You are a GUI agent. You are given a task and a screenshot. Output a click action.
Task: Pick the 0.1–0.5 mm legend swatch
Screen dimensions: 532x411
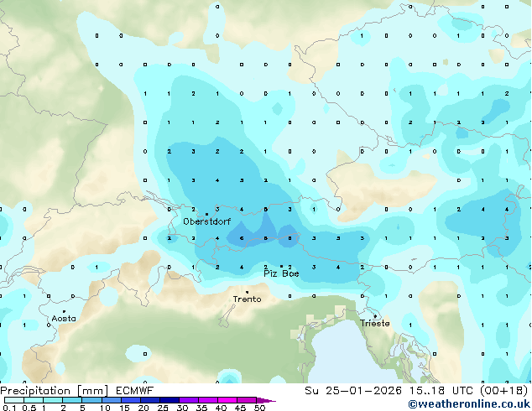(14, 400)
